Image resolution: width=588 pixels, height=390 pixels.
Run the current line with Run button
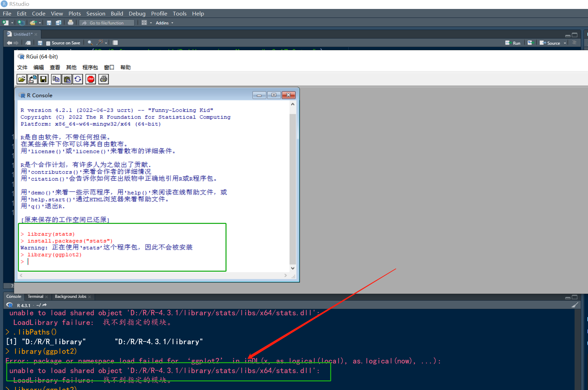[513, 43]
